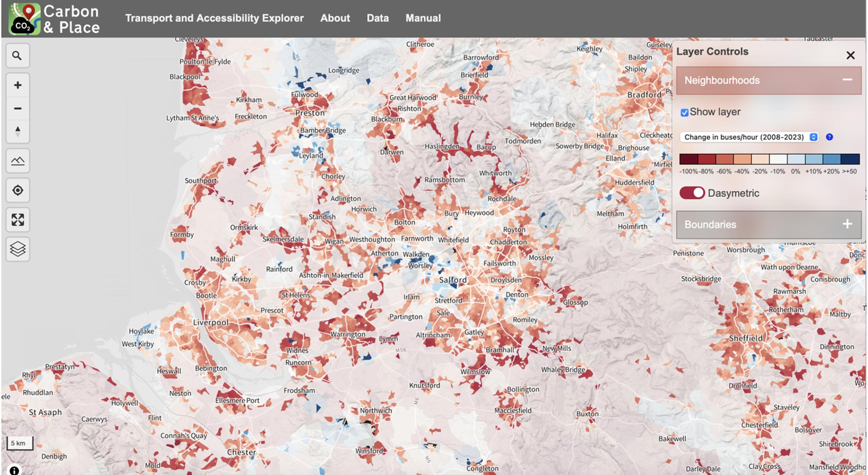Image resolution: width=868 pixels, height=475 pixels.
Task: Click the Carbon & Place logo
Action: click(x=55, y=19)
